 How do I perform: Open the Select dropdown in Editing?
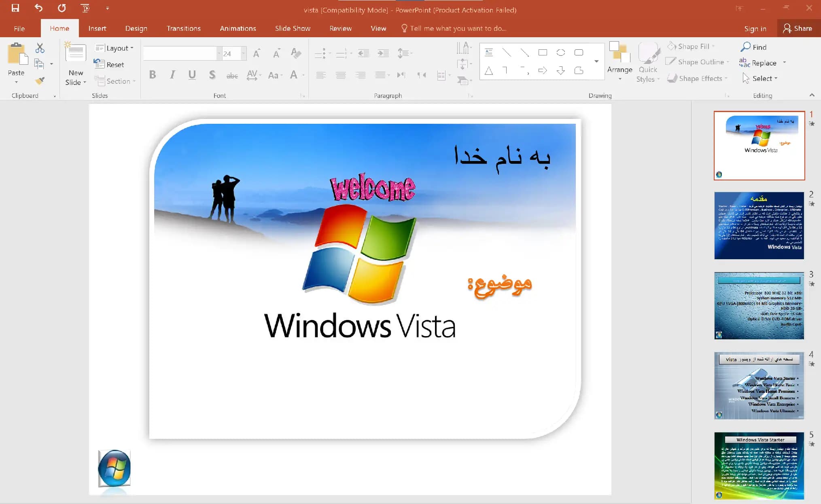tap(760, 78)
